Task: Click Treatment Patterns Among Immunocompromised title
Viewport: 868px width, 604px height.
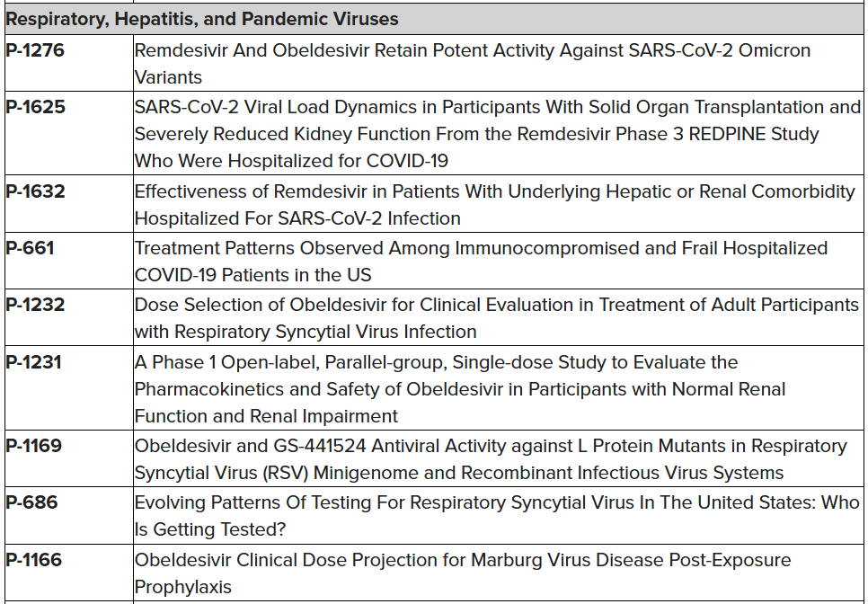Action: pos(481,261)
